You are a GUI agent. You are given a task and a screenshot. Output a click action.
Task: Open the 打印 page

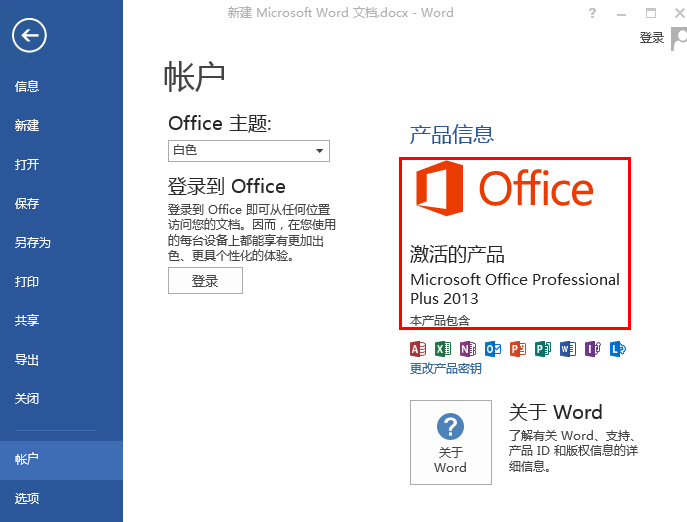61,281
